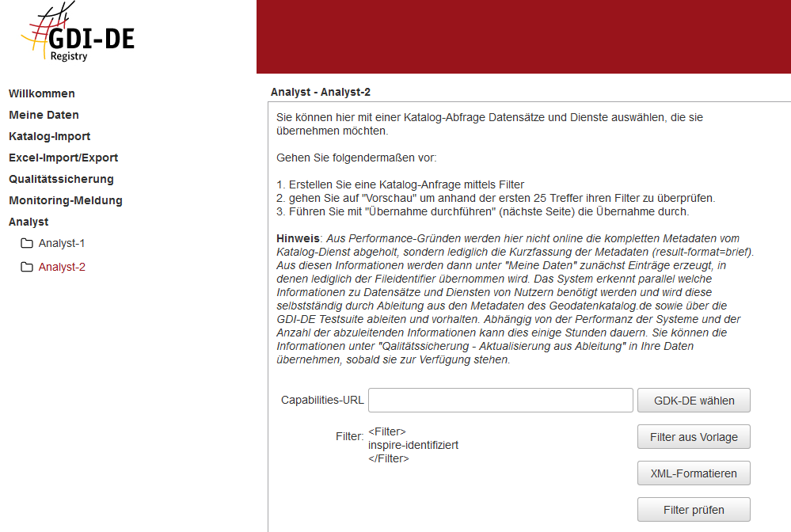
Task: Select the Analyst-1 tree entry
Action: pyautogui.click(x=62, y=243)
